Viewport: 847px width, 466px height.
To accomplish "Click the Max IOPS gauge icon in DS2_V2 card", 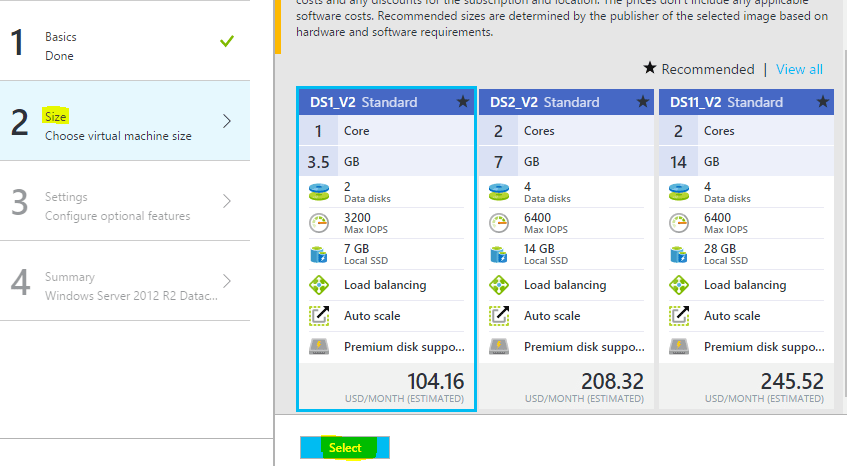I will point(498,223).
